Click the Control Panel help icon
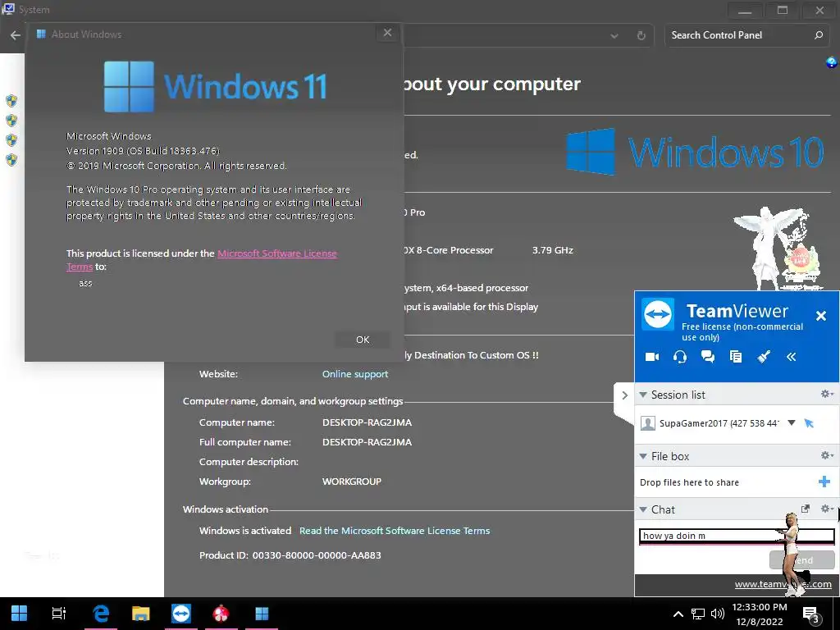Image resolution: width=840 pixels, height=630 pixels. (831, 62)
